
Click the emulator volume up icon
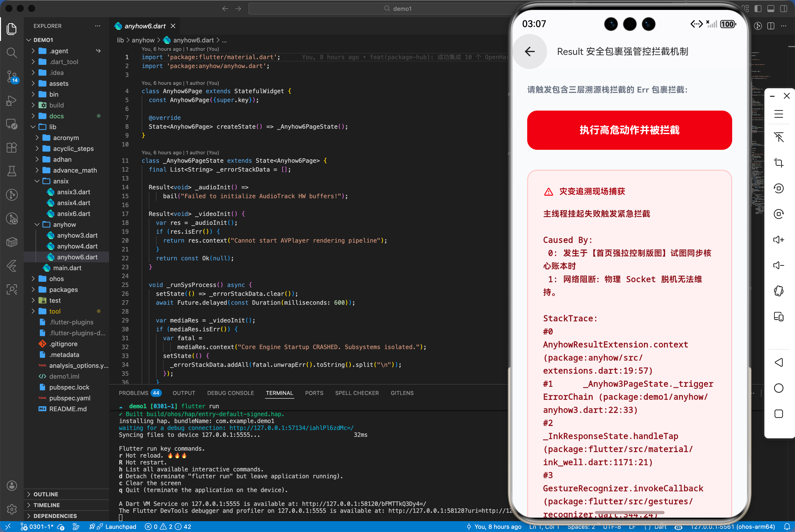point(778,240)
